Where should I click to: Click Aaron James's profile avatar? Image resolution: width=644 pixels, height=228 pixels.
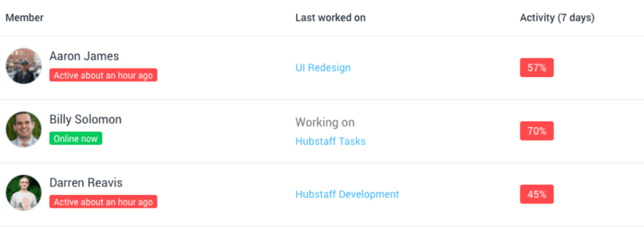24,66
